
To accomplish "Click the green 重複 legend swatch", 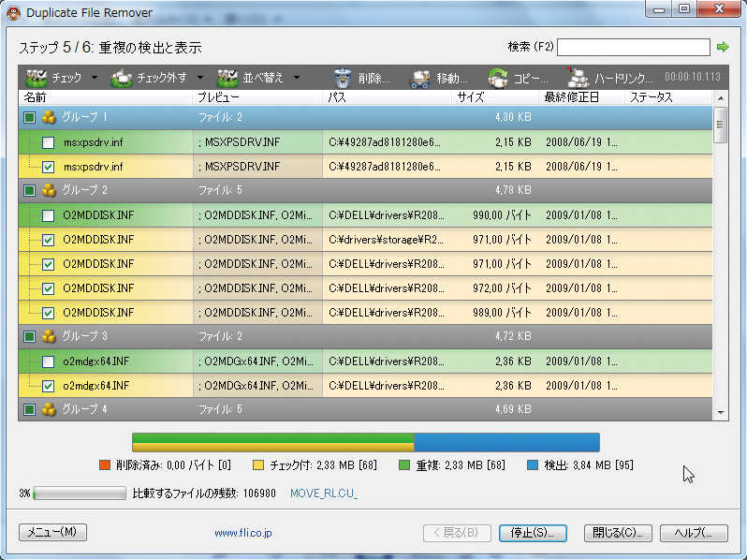I will [404, 465].
